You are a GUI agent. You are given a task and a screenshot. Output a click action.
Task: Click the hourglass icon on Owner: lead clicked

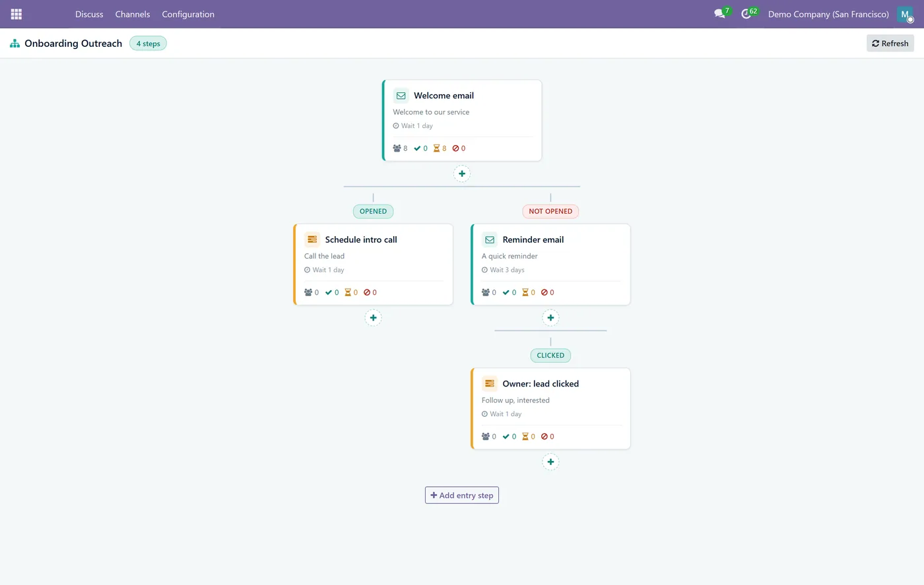pos(525,437)
